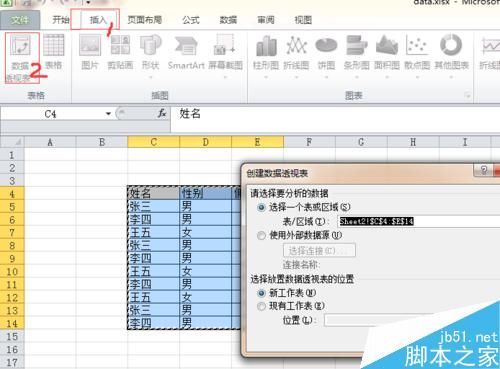The height and width of the screenshot is (369, 500).
Task: Expand the 面积图 dropdown arrow
Action: [x=387, y=77]
